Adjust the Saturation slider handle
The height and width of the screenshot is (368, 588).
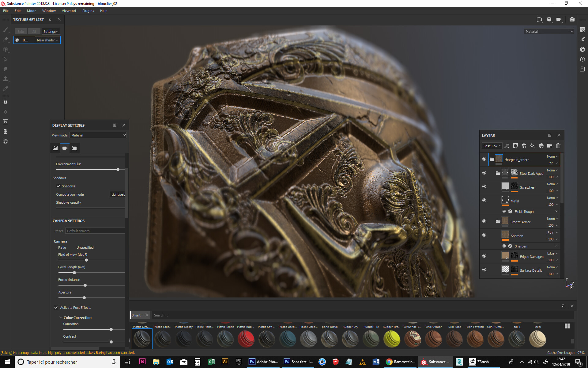[111, 329]
